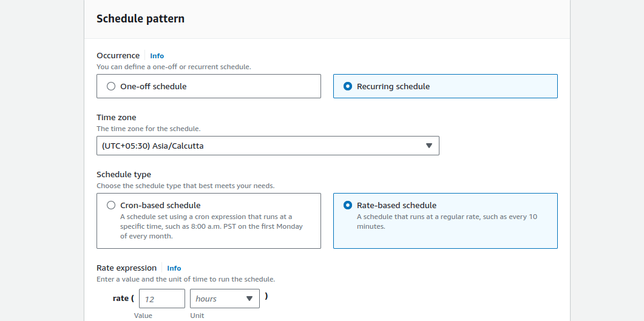Image resolution: width=644 pixels, height=321 pixels.
Task: Select the Recurring schedule radio button
Action: pos(347,86)
